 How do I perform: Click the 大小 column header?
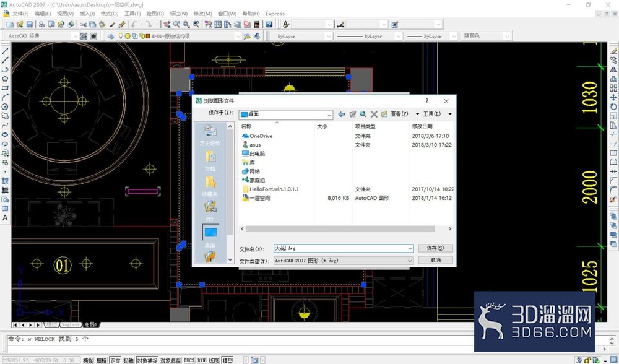pyautogui.click(x=322, y=126)
